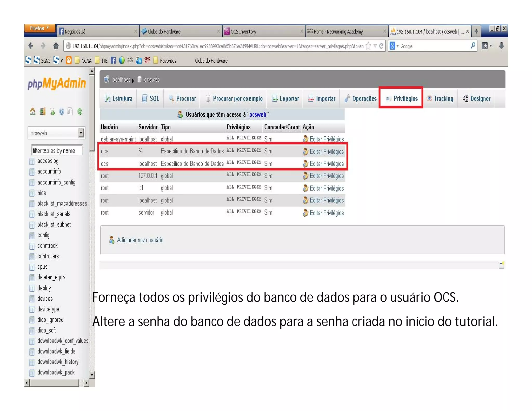This screenshot has width=532, height=411.
Task: Click Editar Privilégios for ocs localhost
Action: click(327, 164)
